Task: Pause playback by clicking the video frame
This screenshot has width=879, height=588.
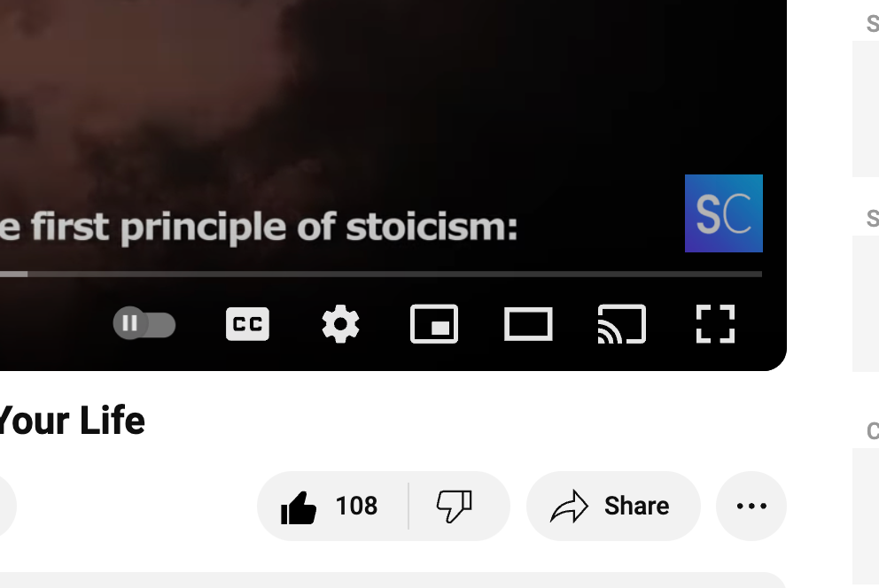Action: (x=393, y=112)
